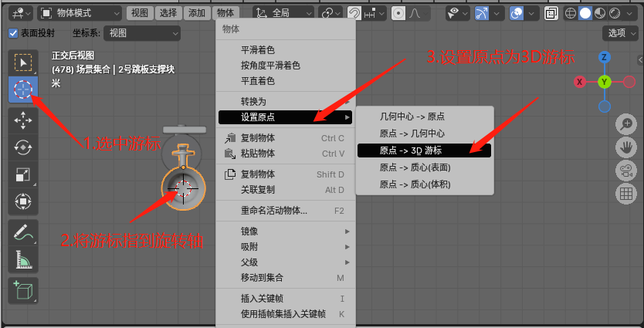Select the Annotate pencil tool
Screen dimensions: 644x328
(x=23, y=232)
